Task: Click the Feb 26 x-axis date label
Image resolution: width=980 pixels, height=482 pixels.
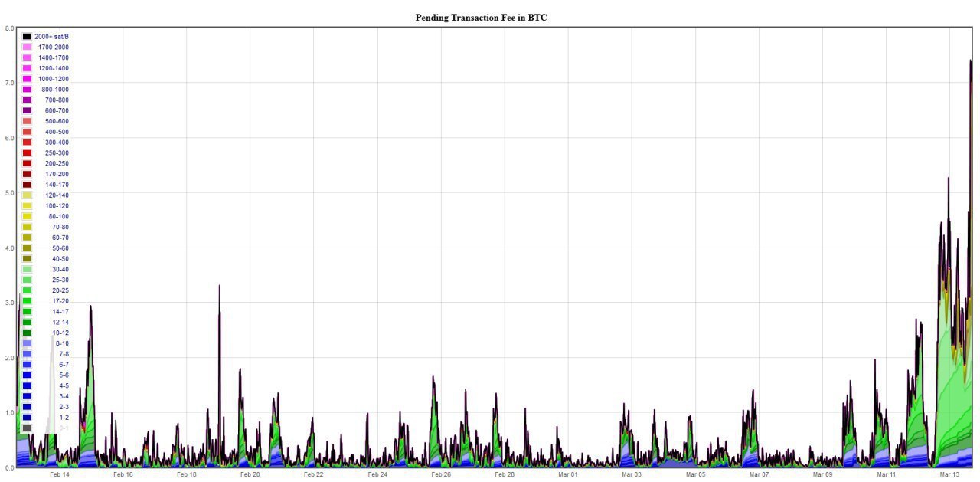Action: [441, 475]
